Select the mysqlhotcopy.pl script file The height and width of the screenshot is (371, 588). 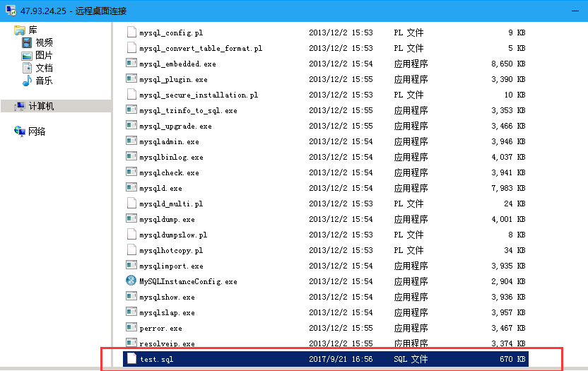pyautogui.click(x=171, y=251)
